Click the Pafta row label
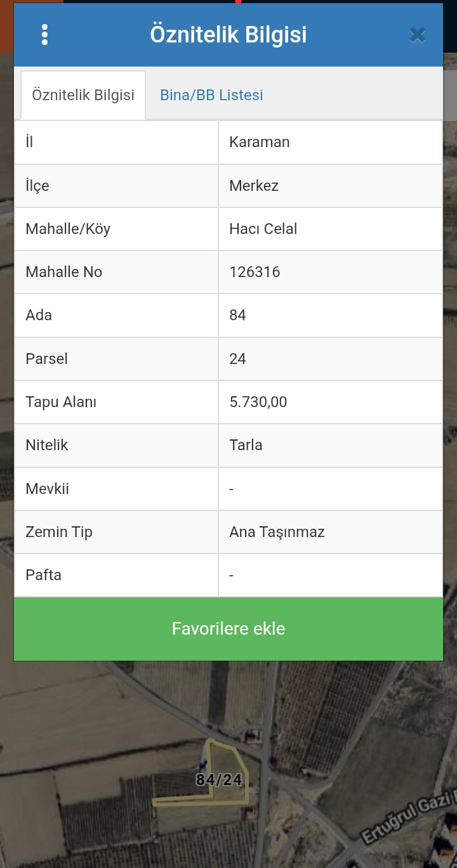457x868 pixels. pos(43,575)
